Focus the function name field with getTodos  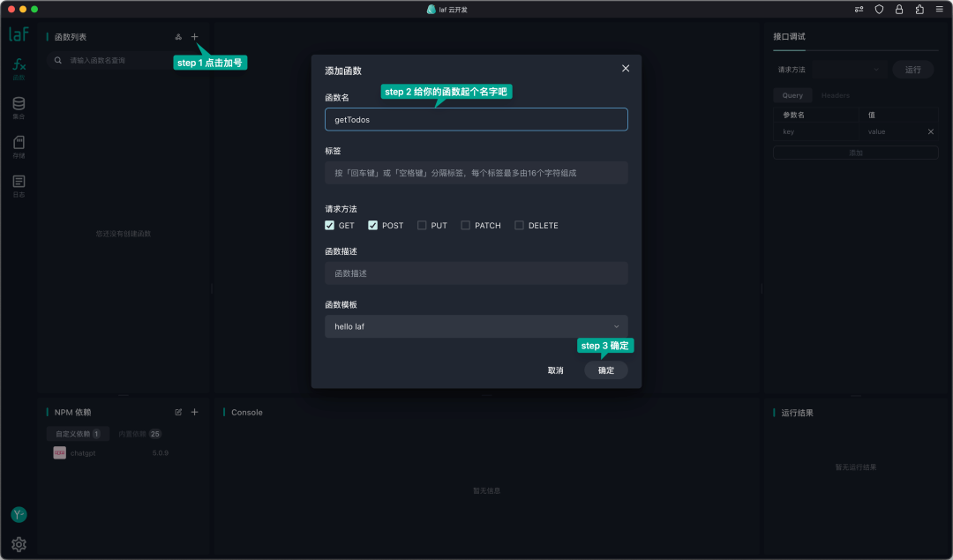[x=476, y=119]
